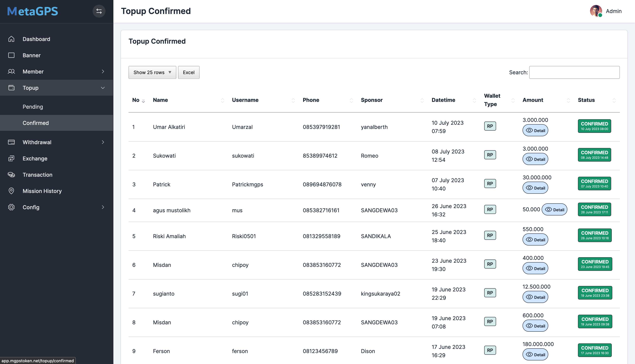
Task: Click sponsor kingsukaraya02
Action: tap(380, 294)
